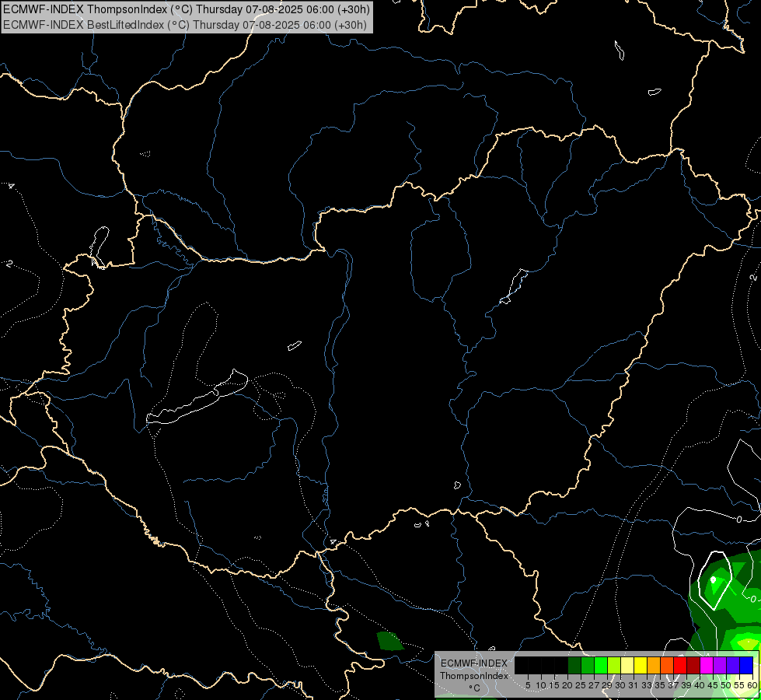This screenshot has width=761, height=700.
Task: Click the yellow-green 29–30 legend swatch
Action: click(x=614, y=665)
